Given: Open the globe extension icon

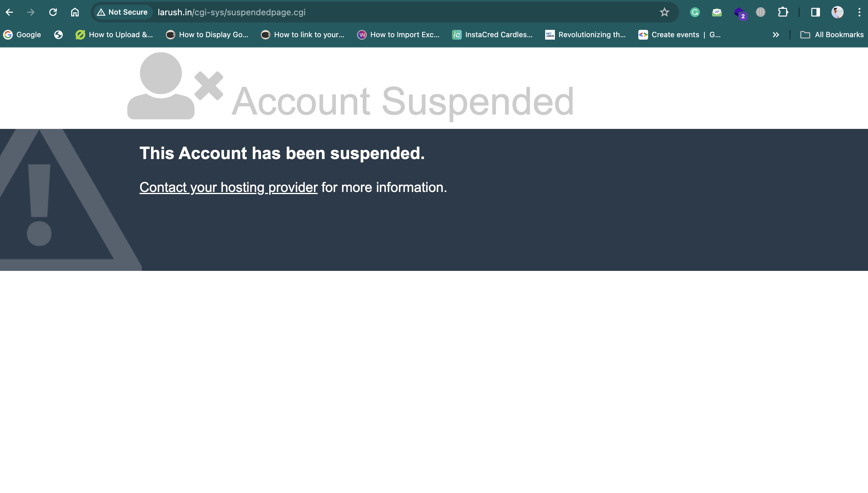Looking at the screenshot, I should tap(760, 12).
